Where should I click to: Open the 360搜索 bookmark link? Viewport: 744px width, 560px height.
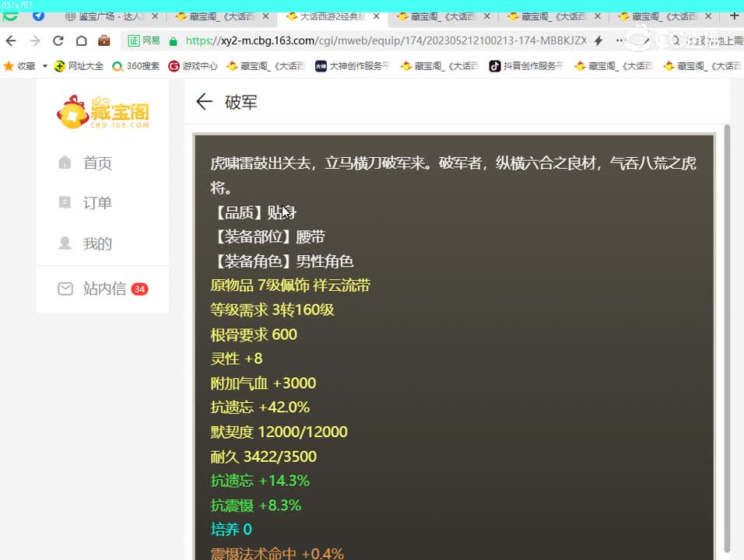click(x=136, y=66)
